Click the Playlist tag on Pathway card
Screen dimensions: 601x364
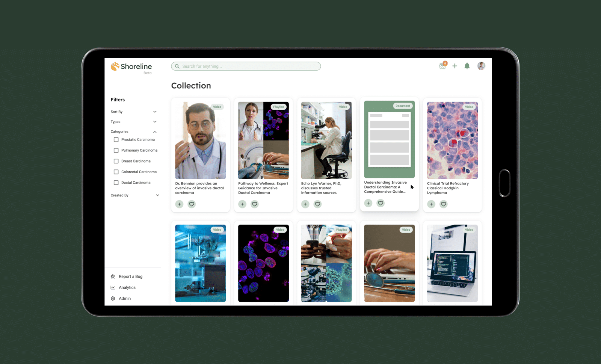point(279,107)
